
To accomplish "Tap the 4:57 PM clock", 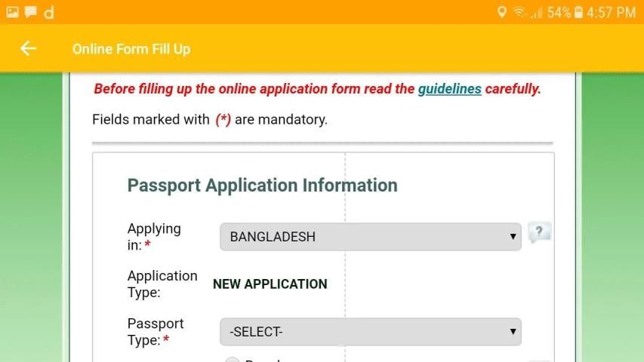I will click(612, 12).
